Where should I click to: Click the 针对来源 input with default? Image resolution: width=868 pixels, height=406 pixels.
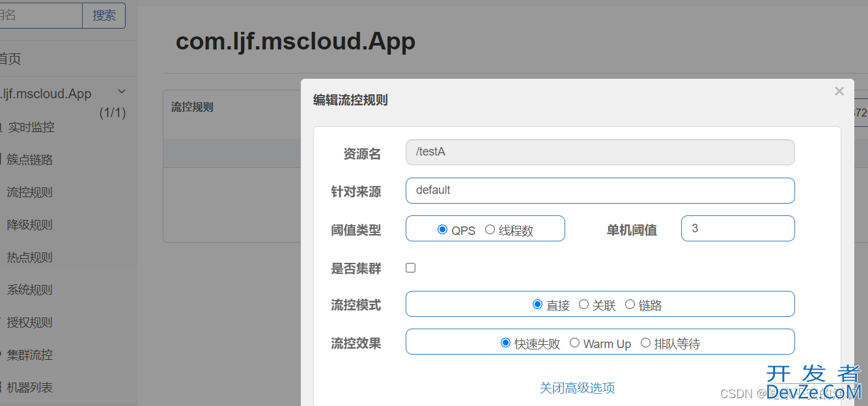click(x=600, y=191)
